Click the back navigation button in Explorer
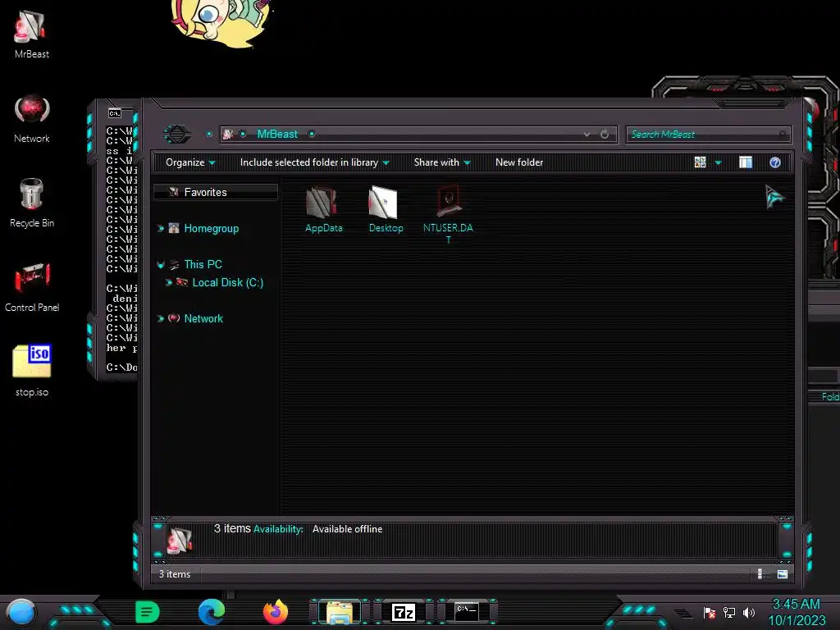The image size is (840, 630). tap(177, 134)
